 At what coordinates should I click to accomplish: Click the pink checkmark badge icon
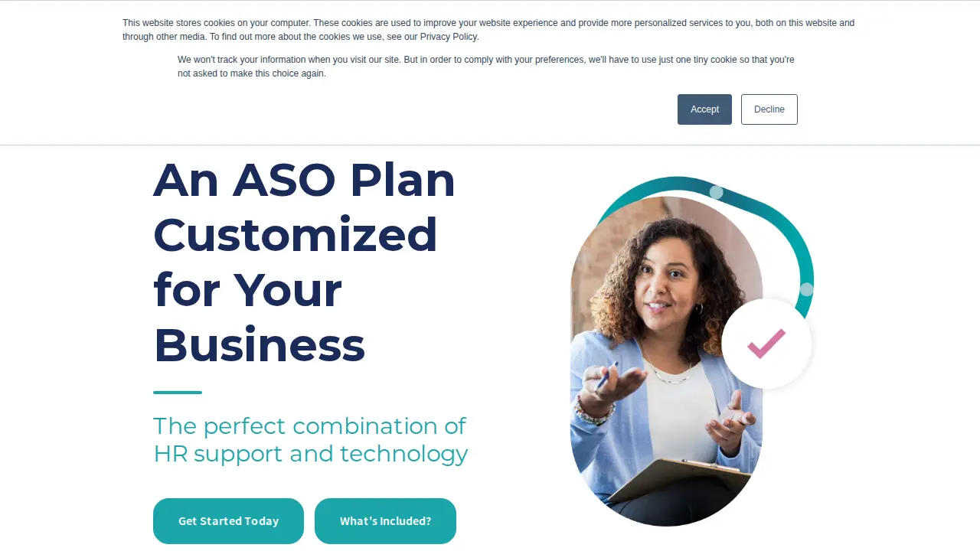click(x=766, y=344)
